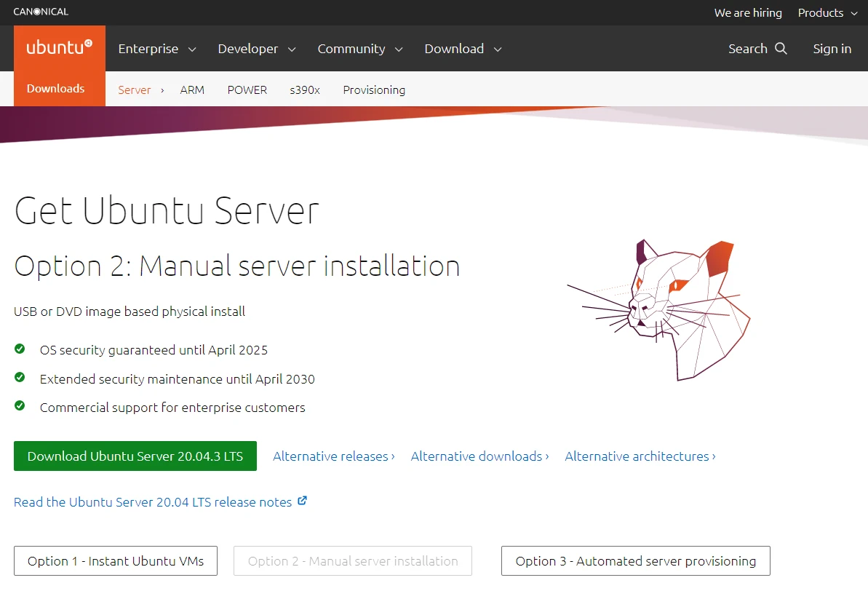
Task: Switch to the ARM downloads tab
Action: pyautogui.click(x=192, y=90)
